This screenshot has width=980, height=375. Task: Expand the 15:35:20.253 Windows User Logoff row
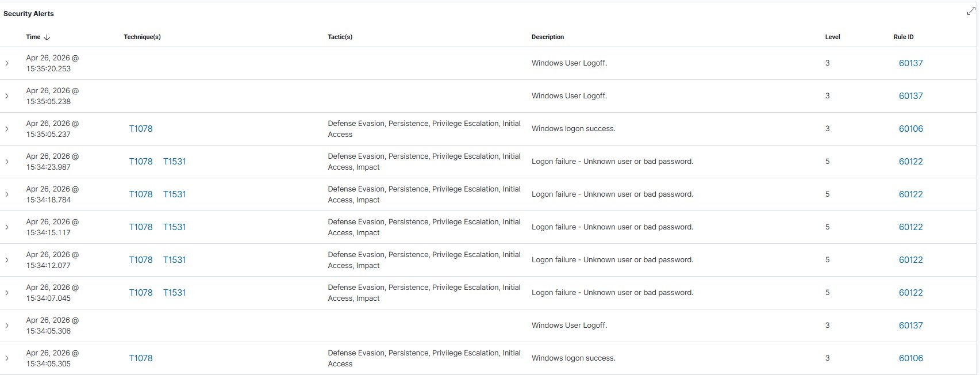7,63
